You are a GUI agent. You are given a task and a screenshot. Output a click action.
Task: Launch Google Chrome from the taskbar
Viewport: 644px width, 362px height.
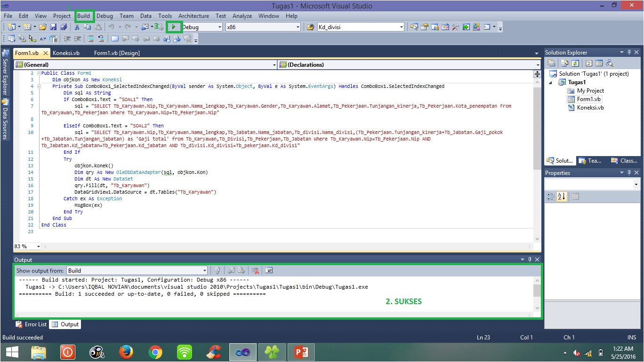click(x=155, y=352)
